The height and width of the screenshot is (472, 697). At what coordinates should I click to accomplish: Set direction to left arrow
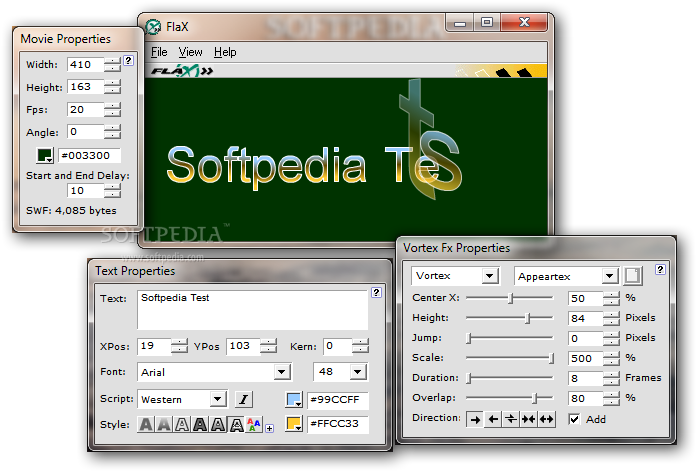point(493,419)
